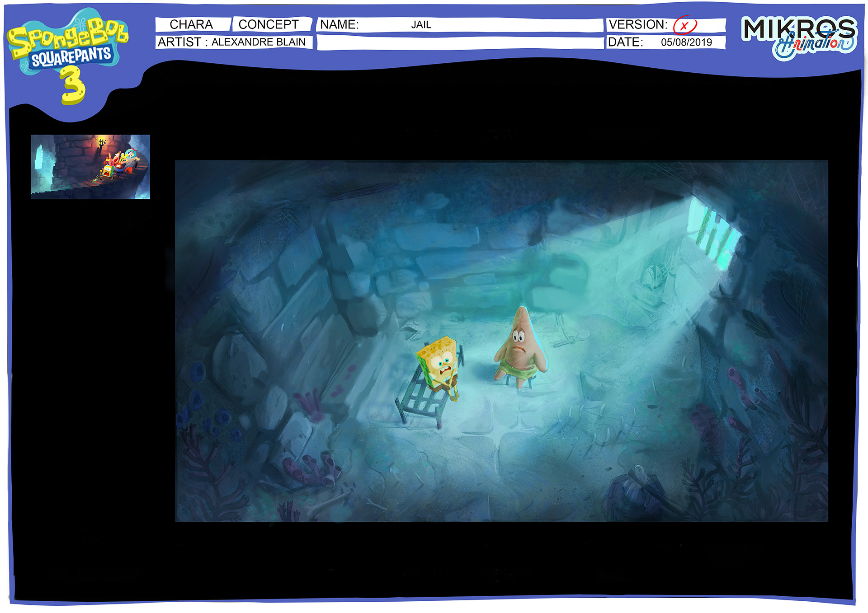868x613 pixels.
Task: Click the artist name ALEXANDRE BLAIN
Action: point(259,42)
